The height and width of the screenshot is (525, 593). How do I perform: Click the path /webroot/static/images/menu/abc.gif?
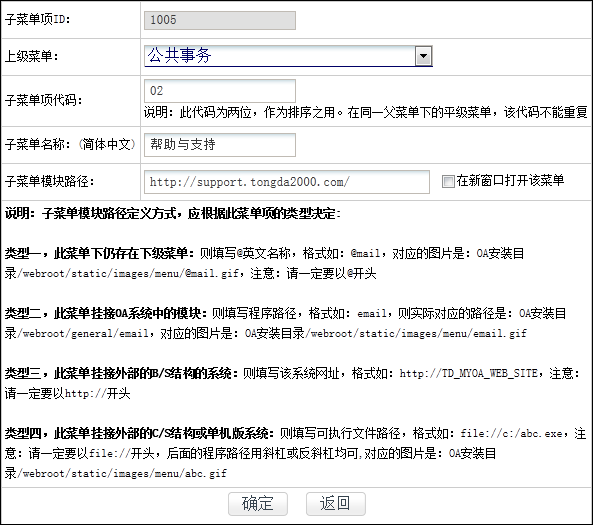tap(122, 473)
